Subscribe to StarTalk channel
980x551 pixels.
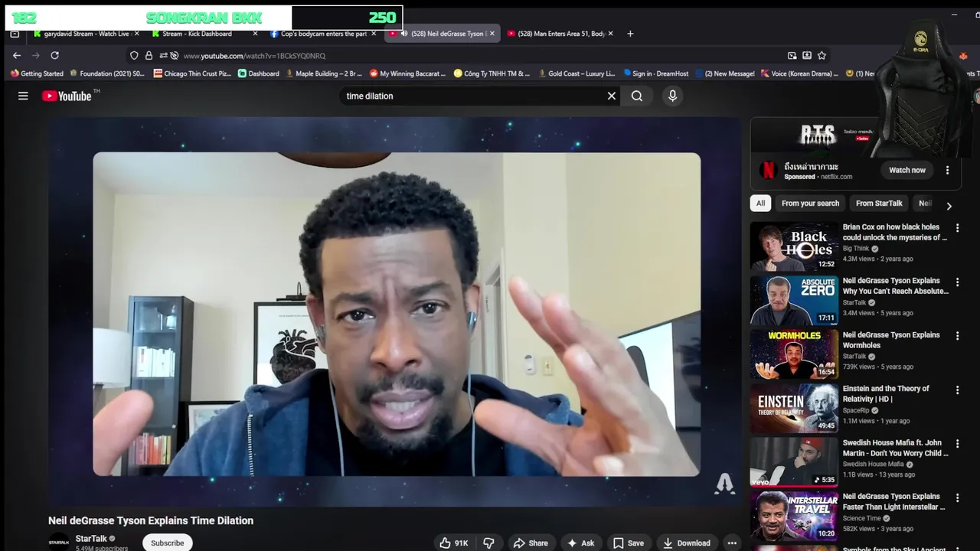point(167,543)
